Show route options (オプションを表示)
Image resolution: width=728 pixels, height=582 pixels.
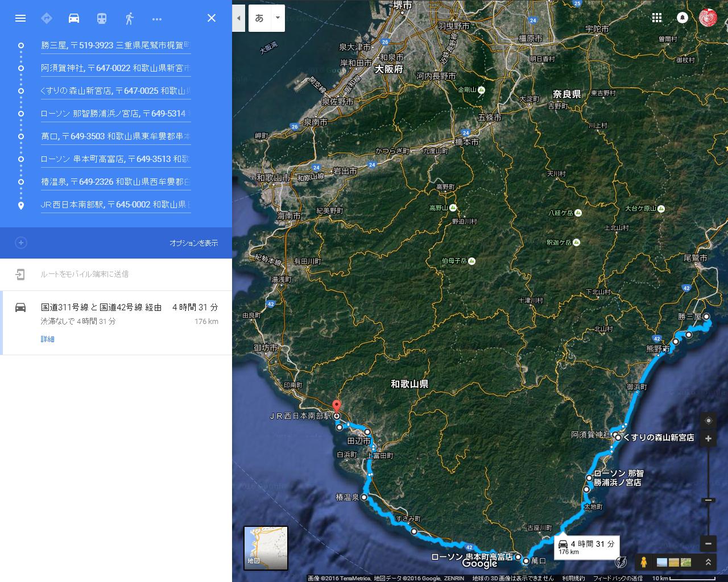point(193,243)
